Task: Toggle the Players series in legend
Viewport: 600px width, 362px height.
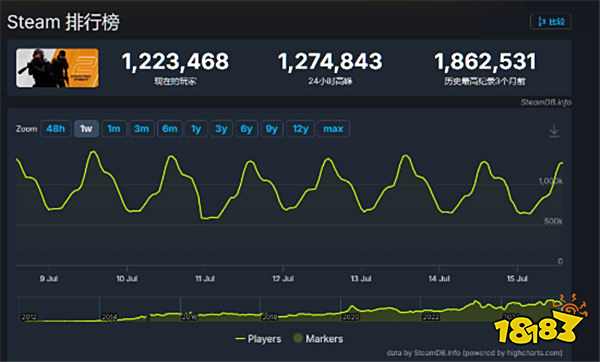Action: click(259, 339)
